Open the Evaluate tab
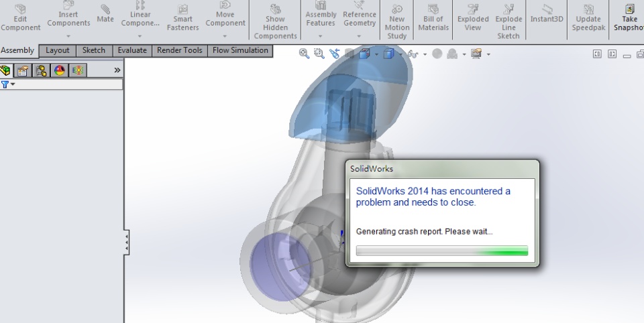Screen dimensions: 644x323 click(x=132, y=50)
